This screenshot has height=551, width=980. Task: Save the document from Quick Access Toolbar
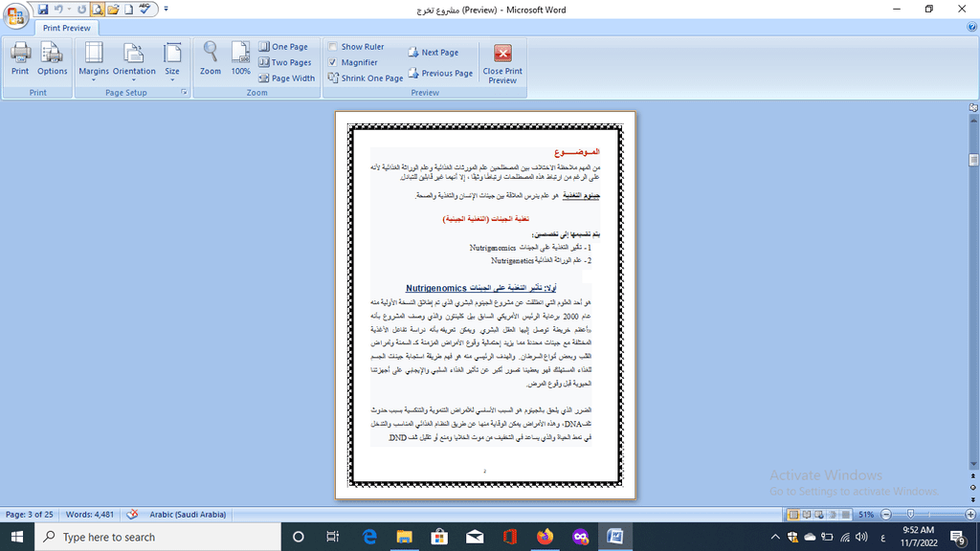42,10
